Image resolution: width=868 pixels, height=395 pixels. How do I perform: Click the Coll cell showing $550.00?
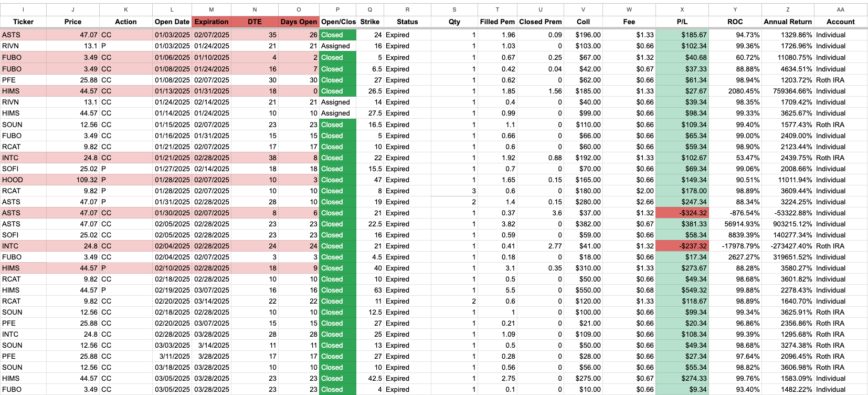[x=583, y=290]
